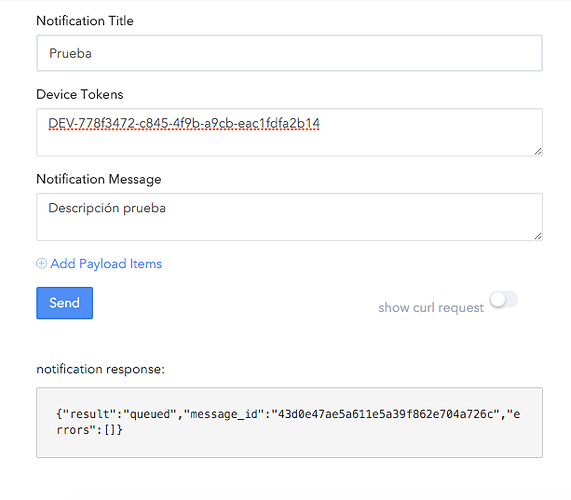The height and width of the screenshot is (500, 571).
Task: Click the blue Send button
Action: pos(64,303)
